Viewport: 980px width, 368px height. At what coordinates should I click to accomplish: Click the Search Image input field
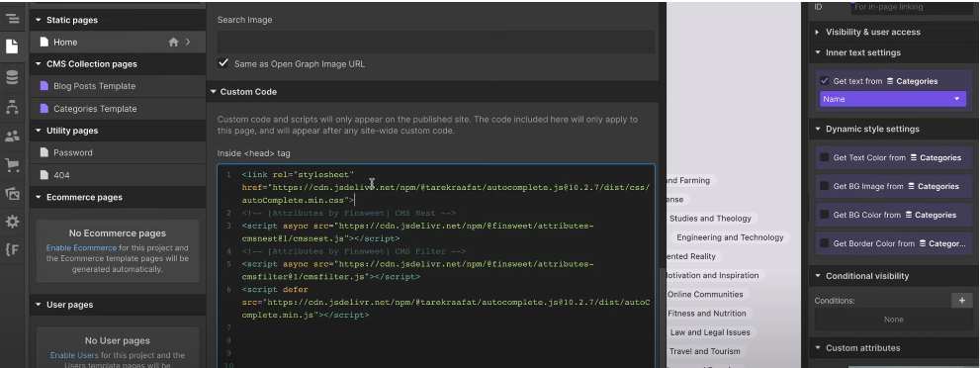pos(436,42)
